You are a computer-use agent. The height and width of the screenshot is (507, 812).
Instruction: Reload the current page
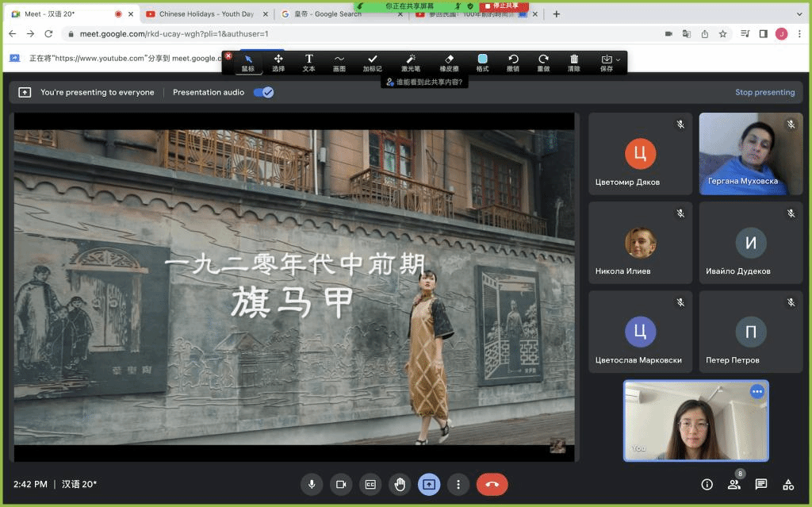tap(48, 33)
